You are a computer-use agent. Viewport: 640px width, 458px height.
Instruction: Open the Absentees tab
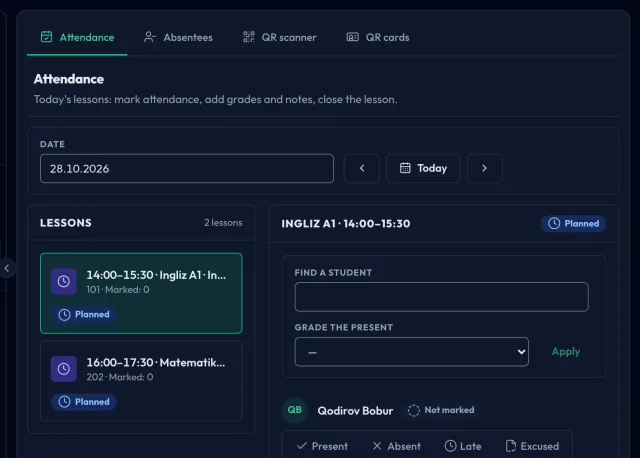(178, 38)
